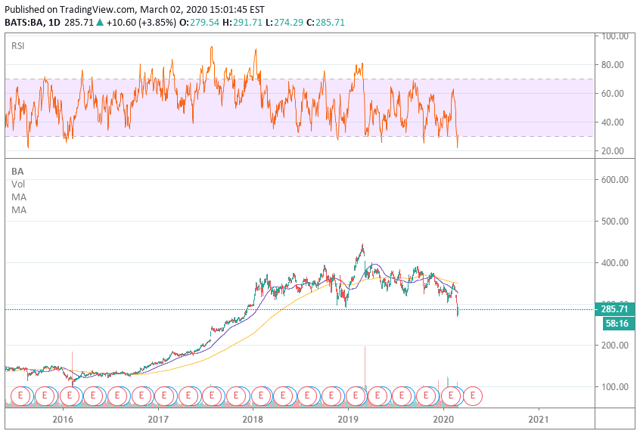Click the 200.00 price axis label
This screenshot has width=640, height=434.
615,345
